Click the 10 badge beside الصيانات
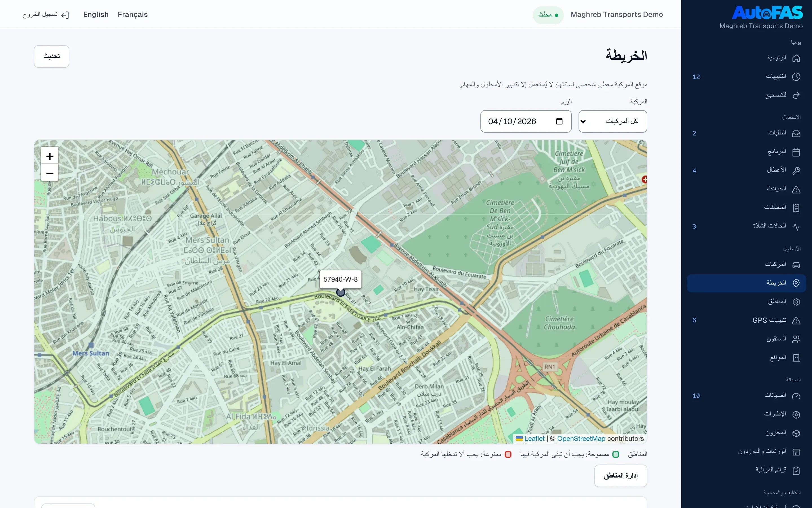Viewport: 812px width, 508px height. coord(696,396)
